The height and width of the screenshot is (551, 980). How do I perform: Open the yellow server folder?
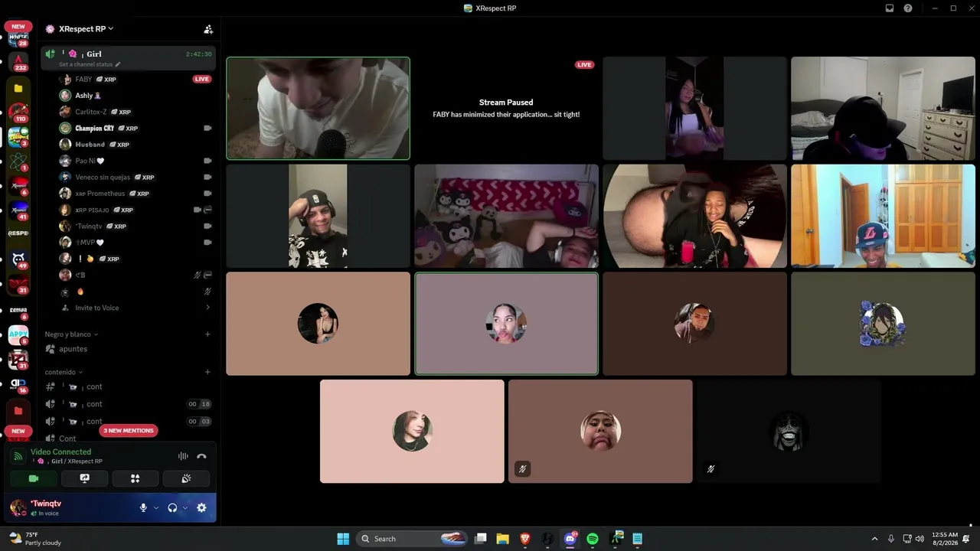pos(18,88)
